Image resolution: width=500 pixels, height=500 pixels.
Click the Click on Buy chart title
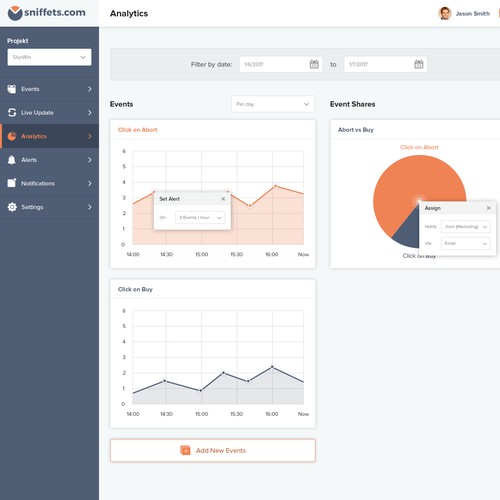coord(135,289)
